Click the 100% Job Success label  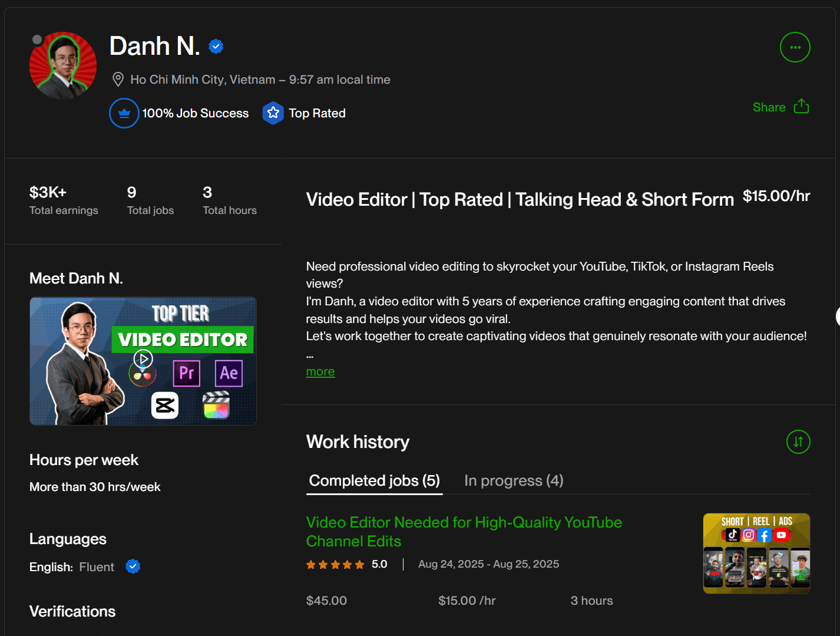click(195, 113)
